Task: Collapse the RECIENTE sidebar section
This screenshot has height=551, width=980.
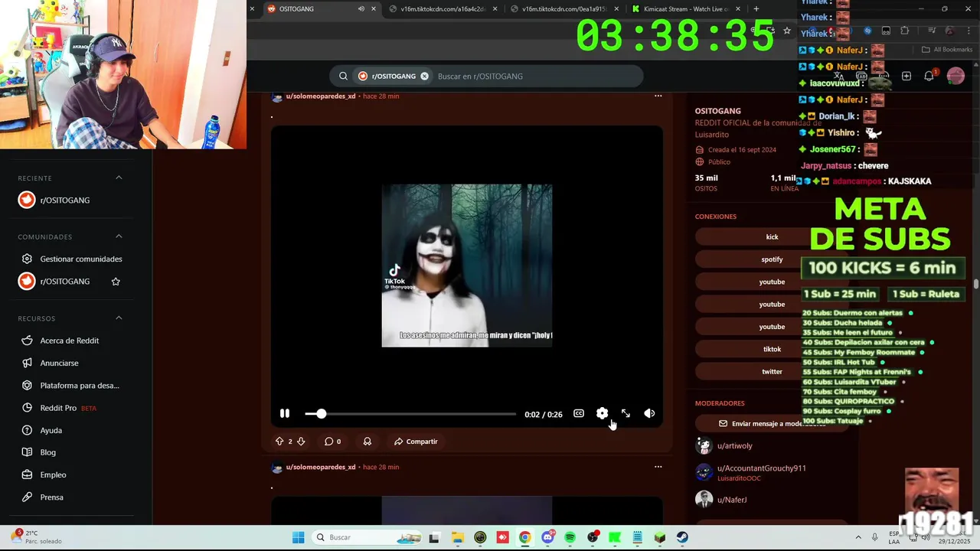Action: coord(119,178)
